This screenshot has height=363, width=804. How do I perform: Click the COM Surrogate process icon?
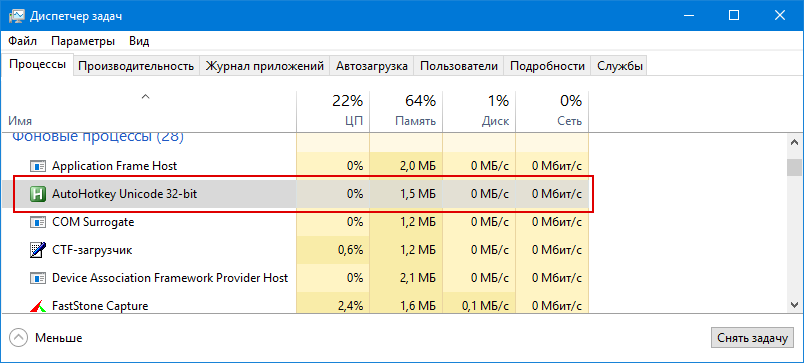[x=37, y=222]
